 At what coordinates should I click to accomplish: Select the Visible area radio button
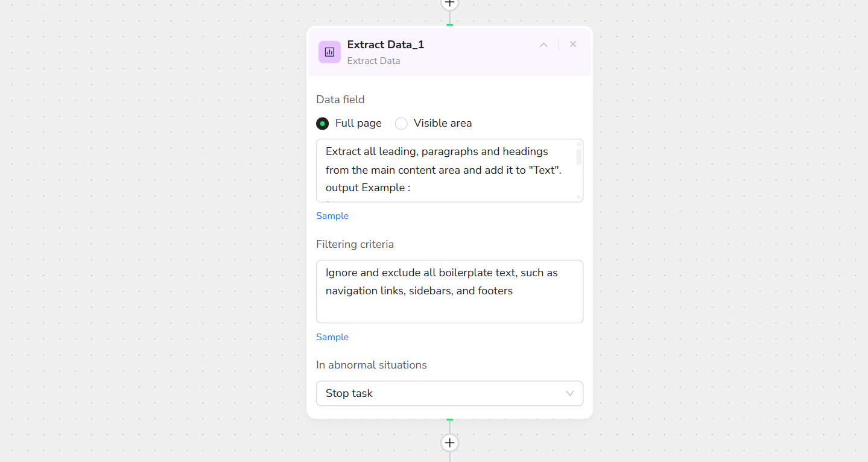coord(401,124)
